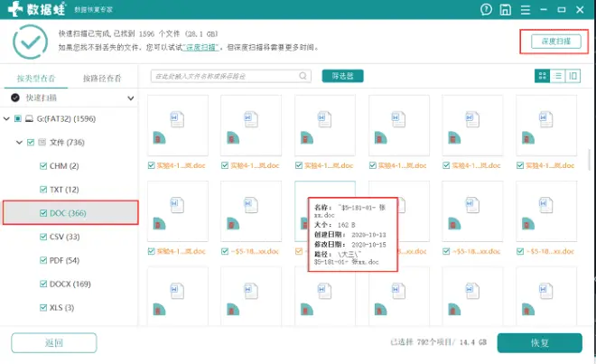Image resolution: width=596 pixels, height=364 pixels.
Task: Switch to detail pane view icon
Action: click(x=573, y=76)
